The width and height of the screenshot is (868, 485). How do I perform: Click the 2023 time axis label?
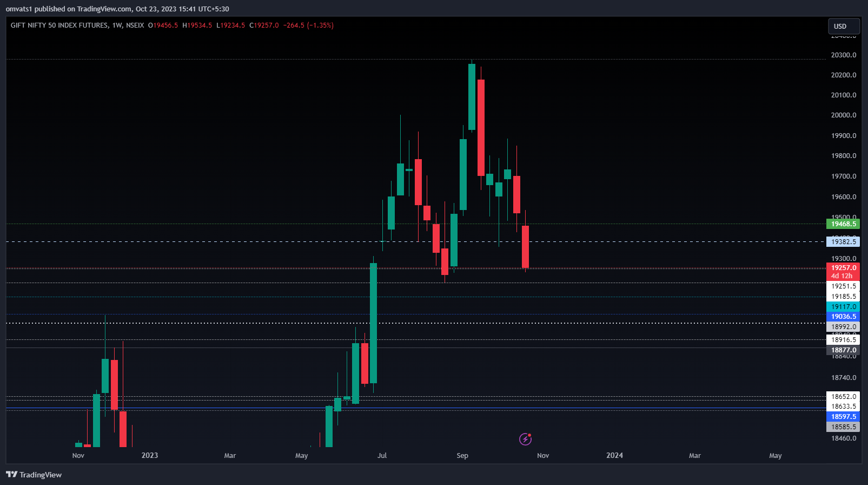[x=150, y=455]
